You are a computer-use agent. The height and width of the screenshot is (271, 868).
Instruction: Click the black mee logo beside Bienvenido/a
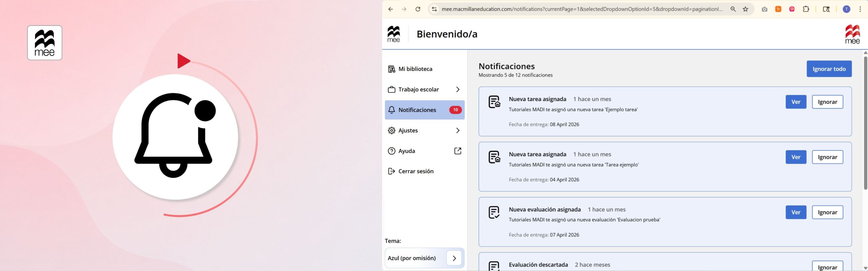[x=394, y=34]
